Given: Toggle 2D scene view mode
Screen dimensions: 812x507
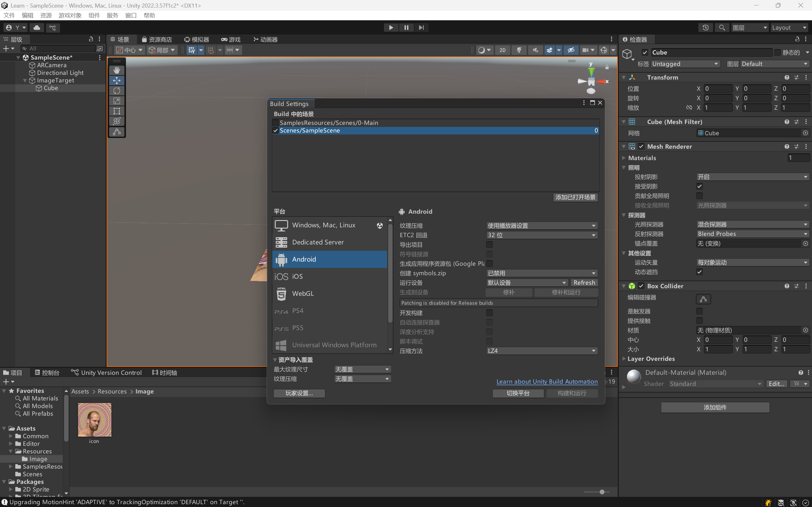Looking at the screenshot, I should point(502,50).
